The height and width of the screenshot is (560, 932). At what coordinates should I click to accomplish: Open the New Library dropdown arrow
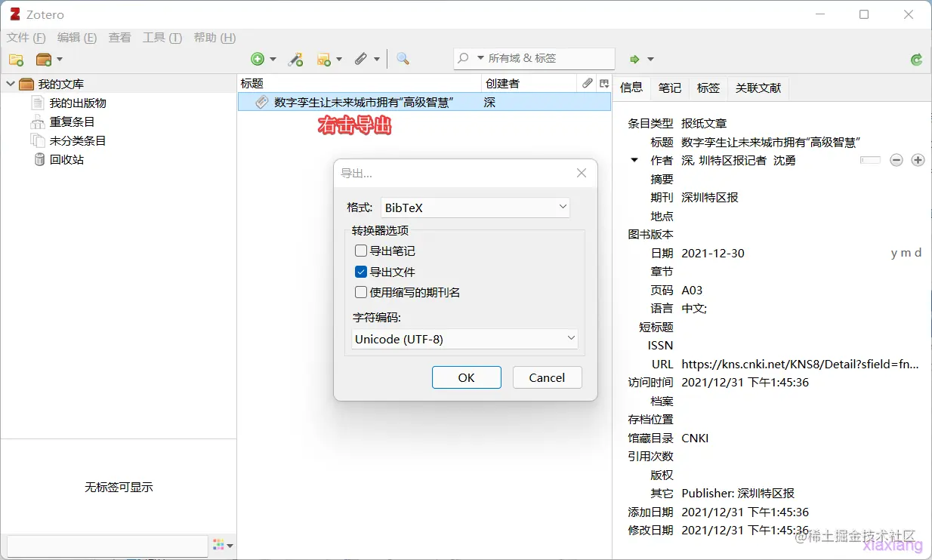(x=60, y=59)
